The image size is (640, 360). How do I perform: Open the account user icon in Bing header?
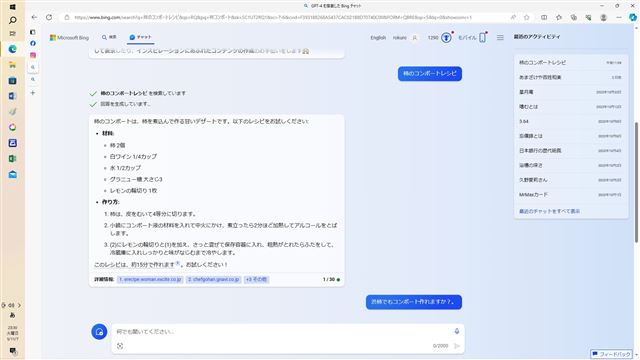pos(415,38)
